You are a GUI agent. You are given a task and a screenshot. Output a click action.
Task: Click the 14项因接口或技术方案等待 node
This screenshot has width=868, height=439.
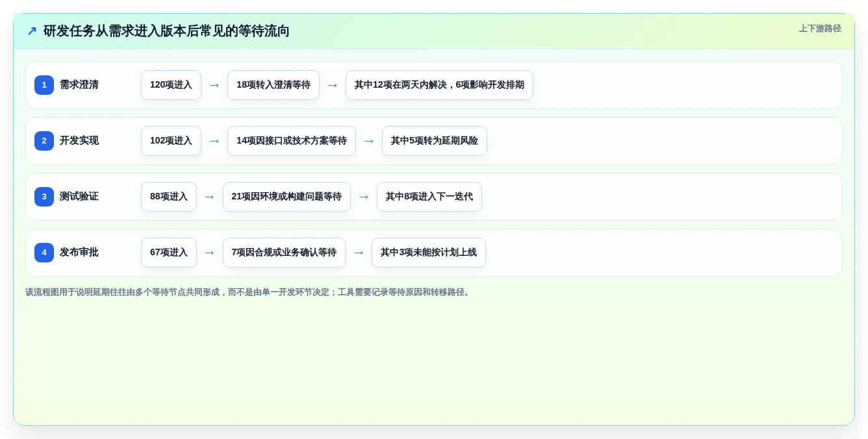[x=292, y=141]
